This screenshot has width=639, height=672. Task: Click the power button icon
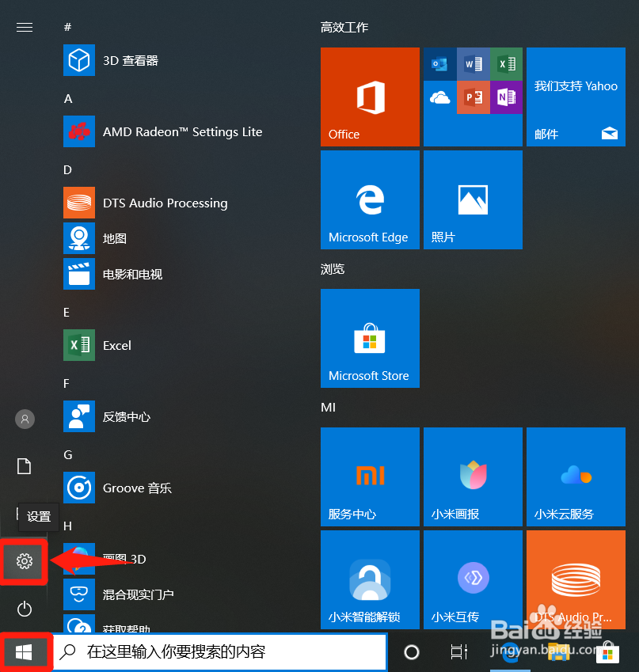[25, 609]
